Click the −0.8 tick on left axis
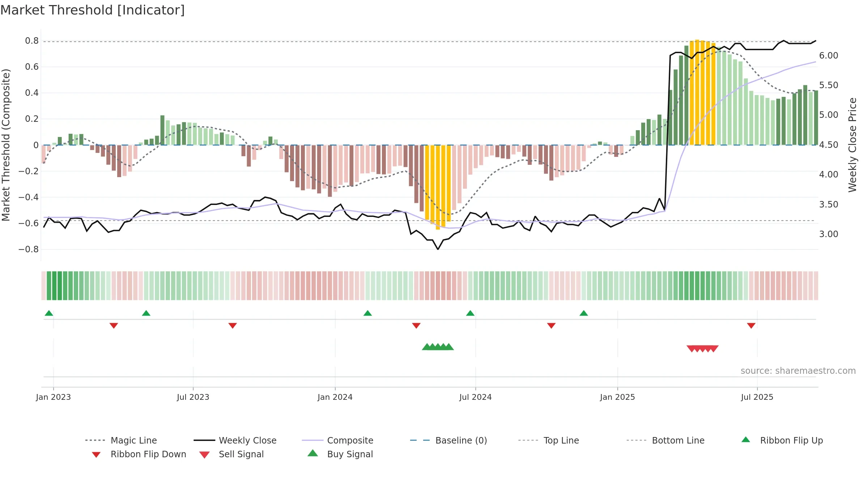The width and height of the screenshot is (868, 488). [29, 249]
